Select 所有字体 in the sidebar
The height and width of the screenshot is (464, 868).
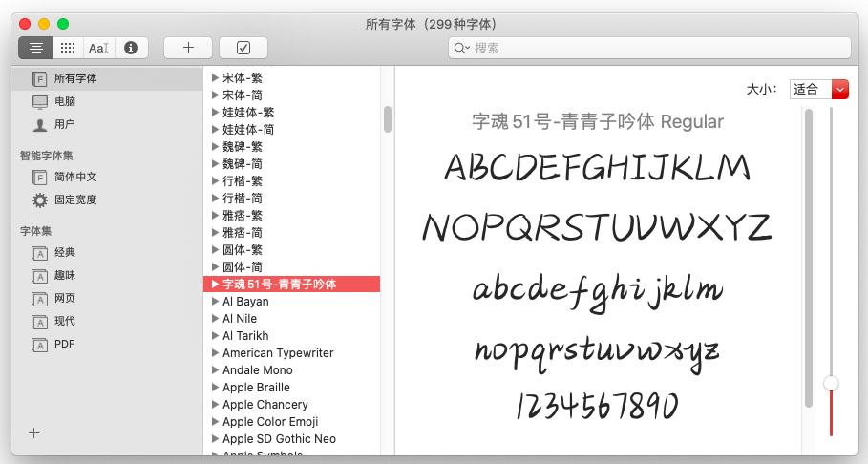74,78
